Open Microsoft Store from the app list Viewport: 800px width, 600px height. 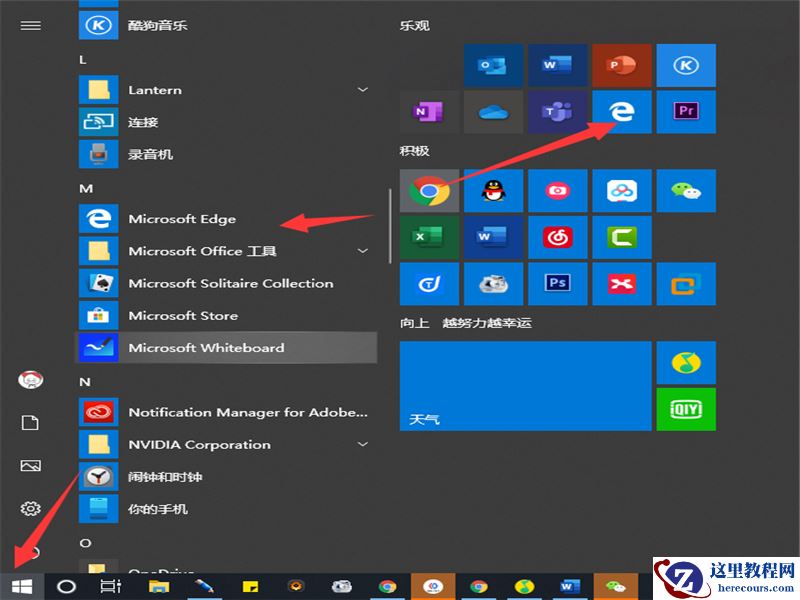tap(182, 315)
